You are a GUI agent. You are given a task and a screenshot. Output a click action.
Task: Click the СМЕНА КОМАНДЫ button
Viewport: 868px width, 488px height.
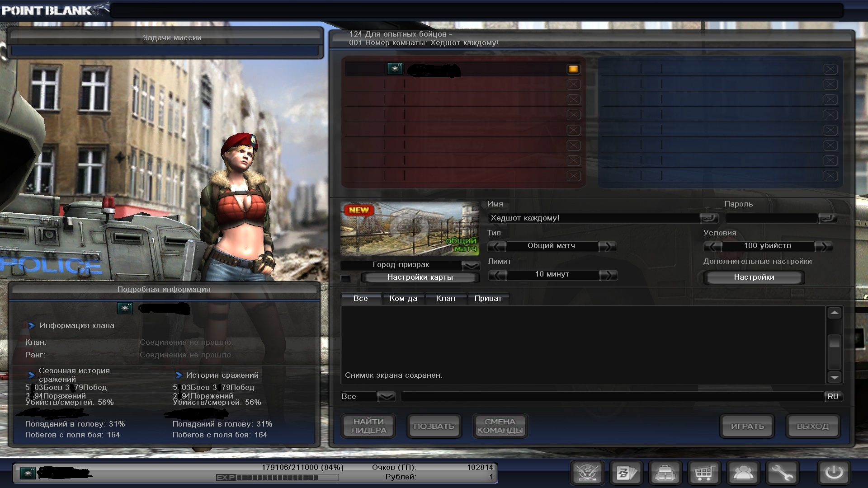point(500,426)
